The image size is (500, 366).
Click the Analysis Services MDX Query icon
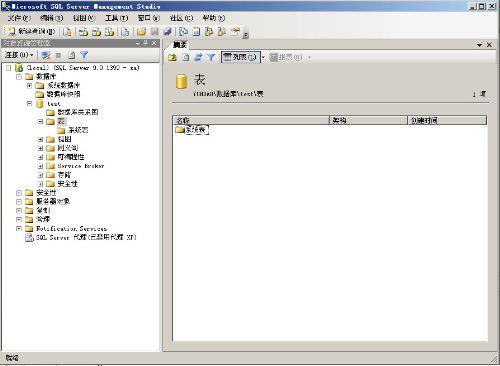point(83,32)
